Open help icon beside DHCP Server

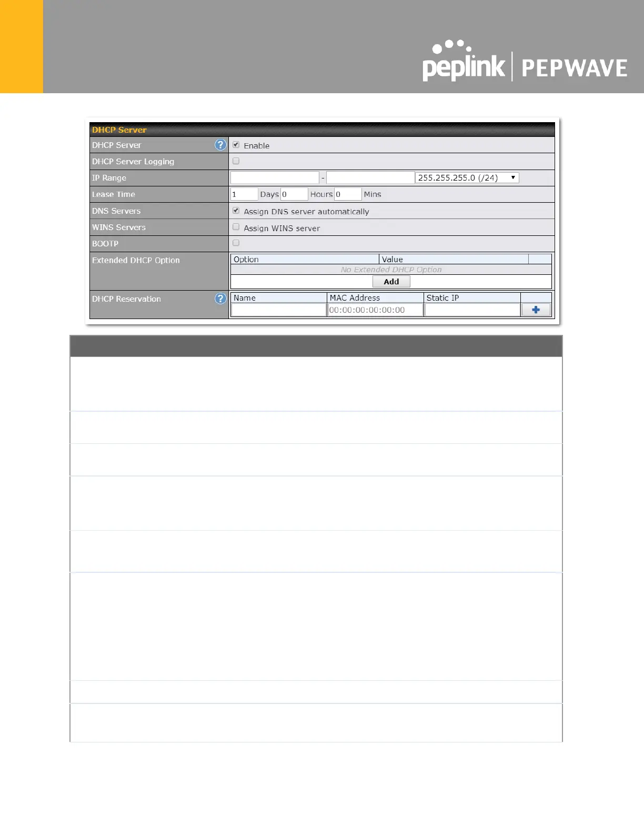coord(220,145)
